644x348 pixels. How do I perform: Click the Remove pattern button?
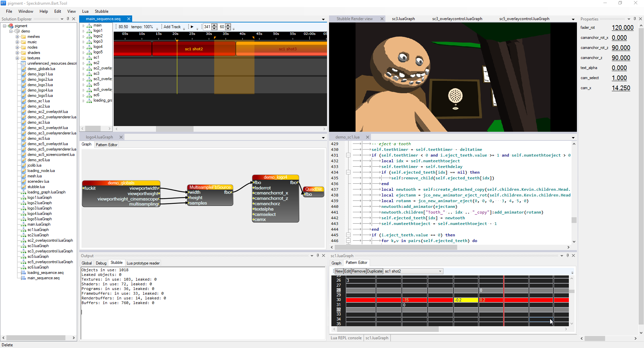[359, 271]
